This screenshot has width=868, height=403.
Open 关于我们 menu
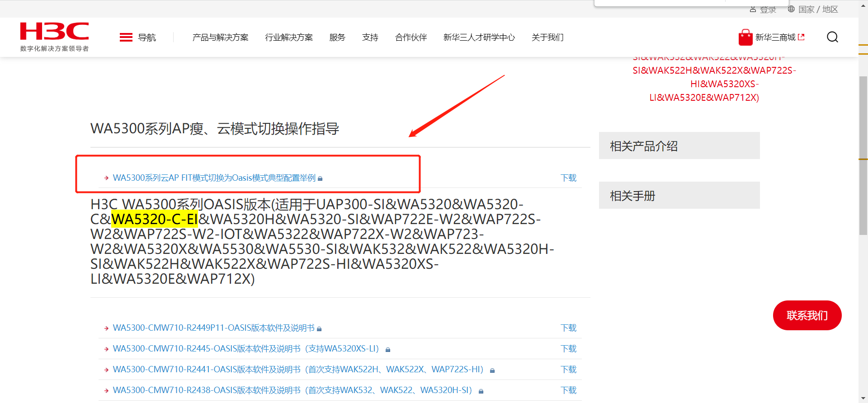(547, 37)
